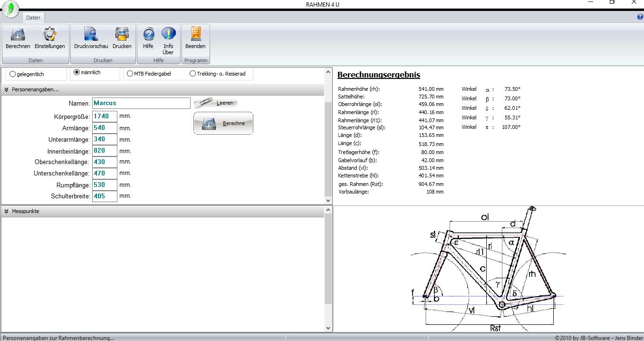Viewport: 644px width, 341px height.
Task: Select Trekking- o. Reiserad option
Action: [x=192, y=74]
